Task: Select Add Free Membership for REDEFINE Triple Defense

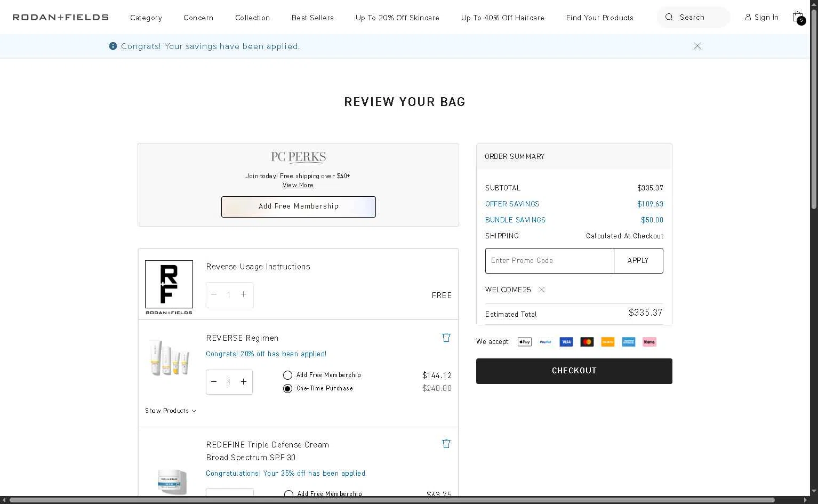Action: point(288,494)
